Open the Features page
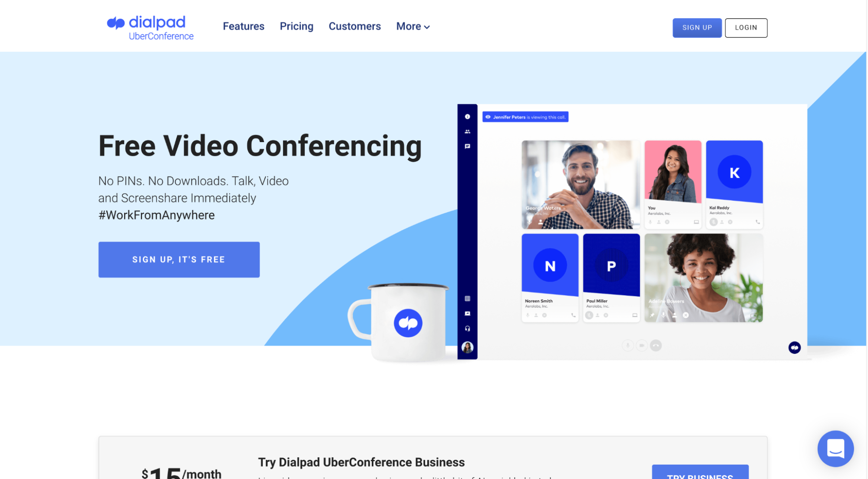This screenshot has width=868, height=479. click(243, 27)
